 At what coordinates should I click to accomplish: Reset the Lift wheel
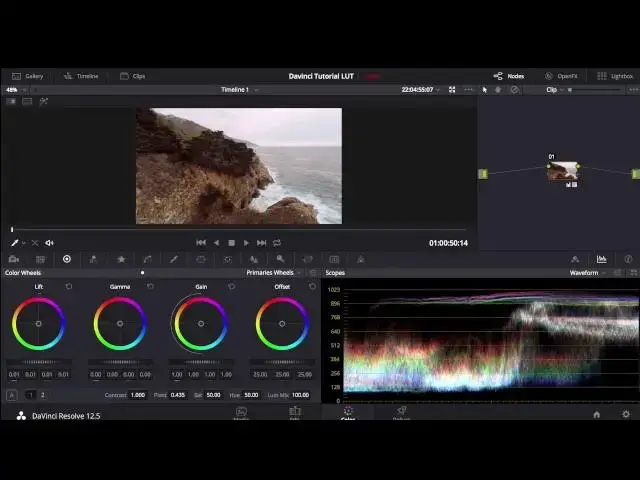tap(69, 287)
